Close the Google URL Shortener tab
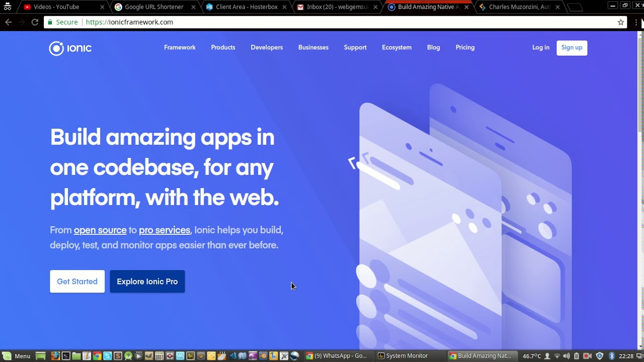Viewport: 644px width, 362px height. [193, 7]
